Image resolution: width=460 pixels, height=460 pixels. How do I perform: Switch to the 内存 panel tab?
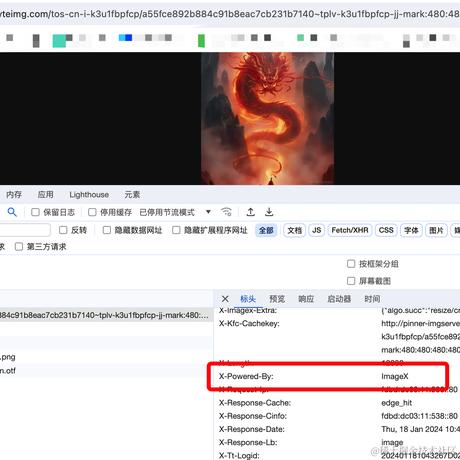coord(14,195)
